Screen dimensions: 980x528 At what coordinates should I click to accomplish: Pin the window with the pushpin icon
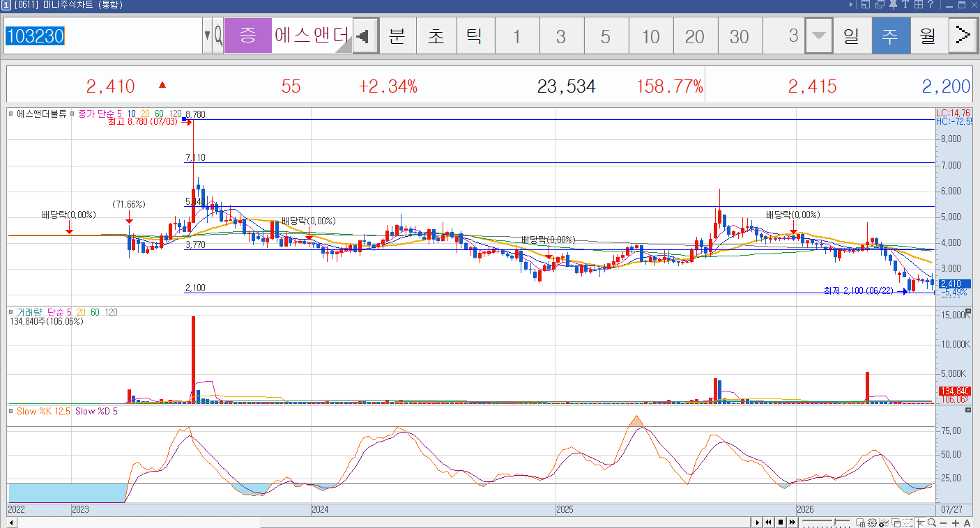click(x=893, y=5)
